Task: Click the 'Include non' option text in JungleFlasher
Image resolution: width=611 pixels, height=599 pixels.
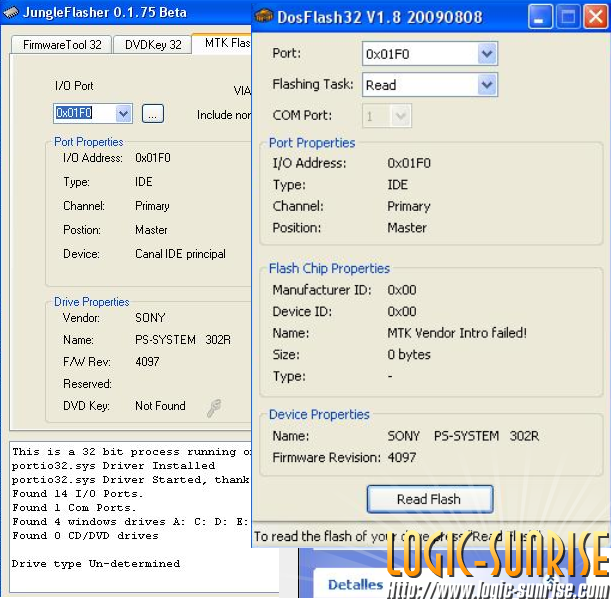Action: 224,115
